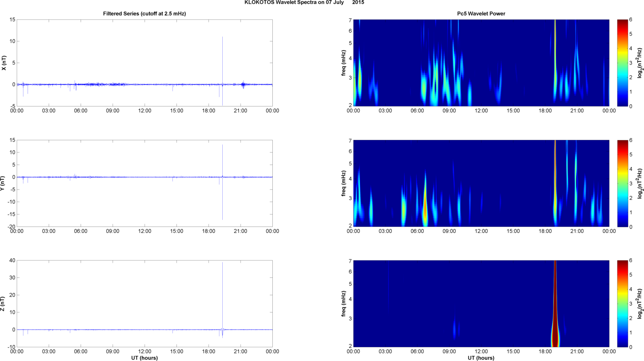644x361 pixels.
Task: Click the small wave burst near 21:00 in the X series
Action: 243,84
